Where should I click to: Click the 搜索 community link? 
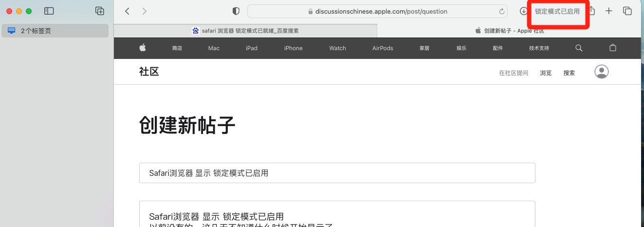coord(569,73)
